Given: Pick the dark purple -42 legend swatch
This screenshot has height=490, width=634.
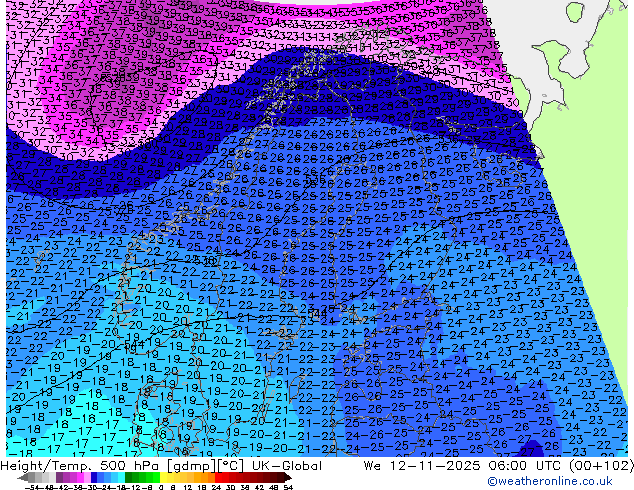Looking at the screenshot, I should point(59,478).
